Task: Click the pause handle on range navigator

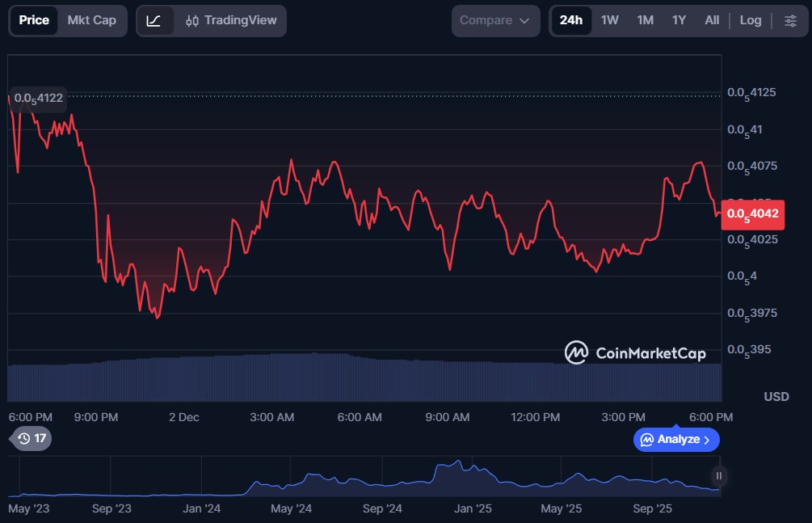Action: click(718, 476)
